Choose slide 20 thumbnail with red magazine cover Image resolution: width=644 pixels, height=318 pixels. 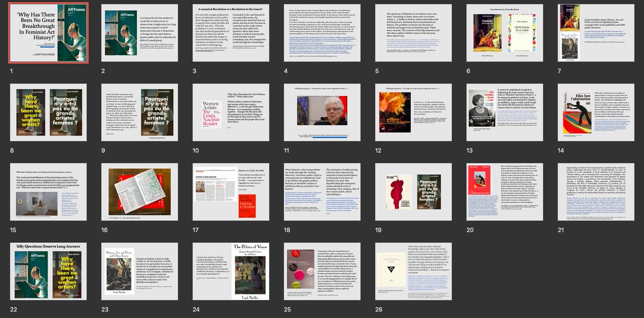[x=504, y=192]
